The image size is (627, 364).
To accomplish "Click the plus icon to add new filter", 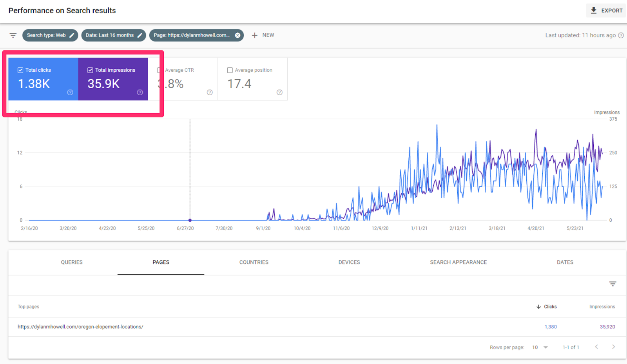I will [x=255, y=35].
